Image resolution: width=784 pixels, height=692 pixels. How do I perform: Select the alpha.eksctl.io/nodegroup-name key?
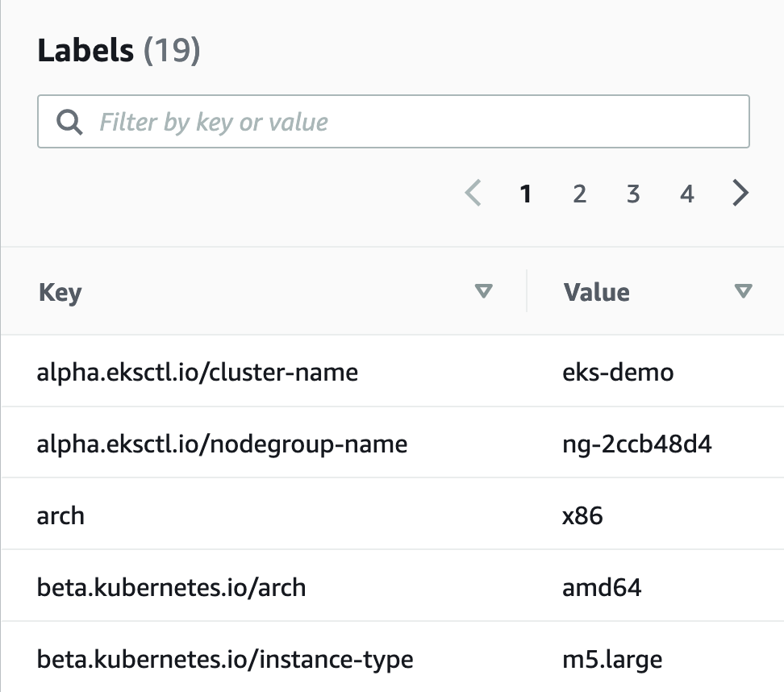coord(222,444)
